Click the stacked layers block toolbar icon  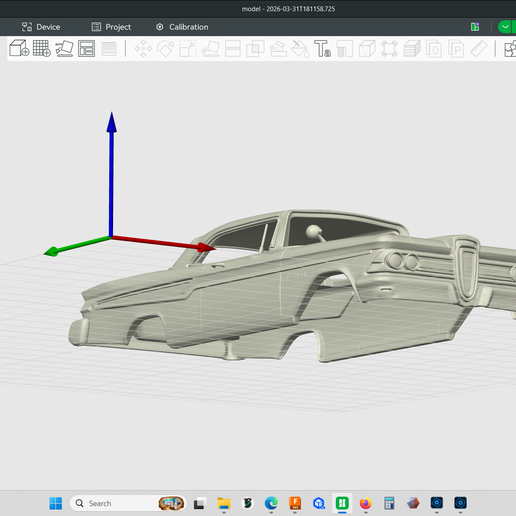tap(412, 49)
